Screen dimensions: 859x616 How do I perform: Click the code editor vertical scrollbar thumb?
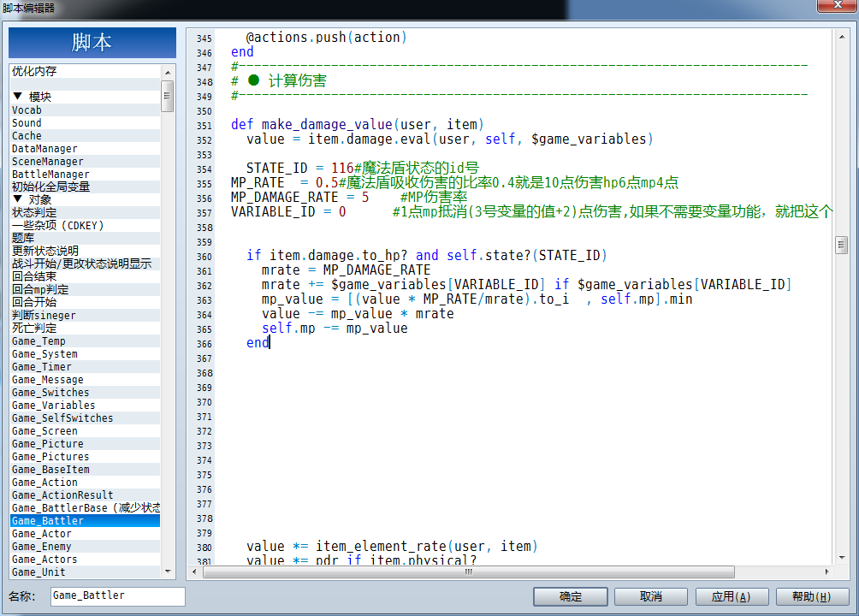click(x=842, y=245)
